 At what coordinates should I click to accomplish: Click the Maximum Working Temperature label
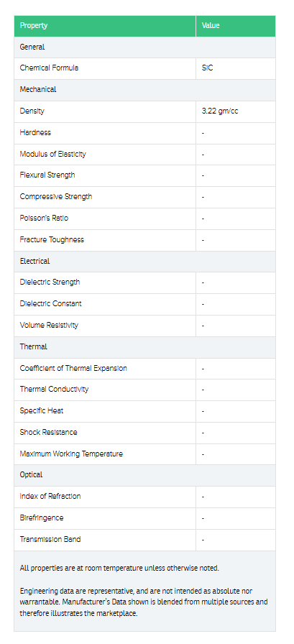pos(71,454)
